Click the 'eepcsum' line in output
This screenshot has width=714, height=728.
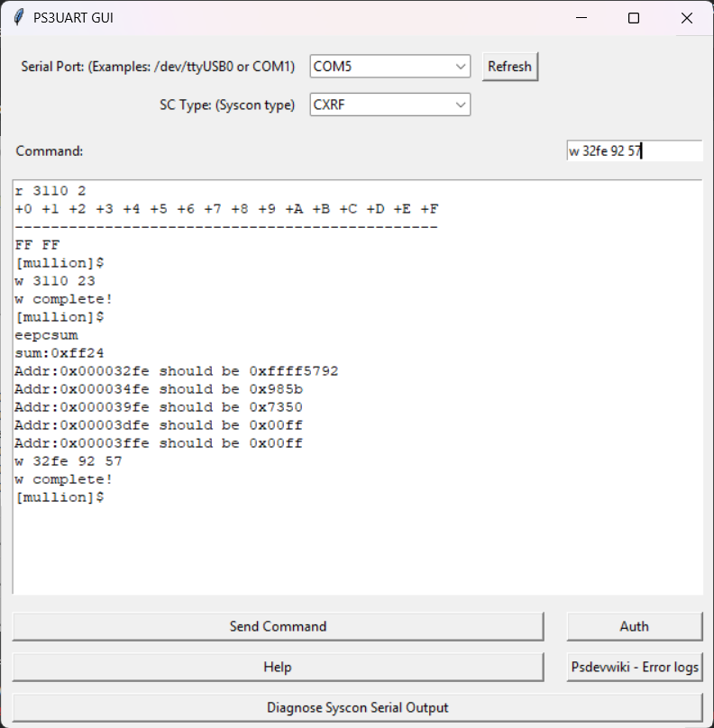point(47,335)
